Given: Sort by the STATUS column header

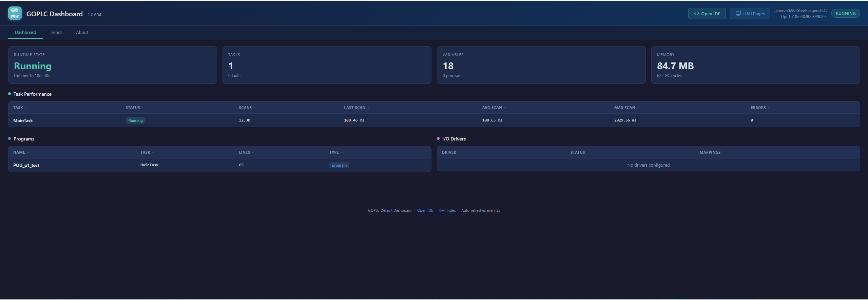Looking at the screenshot, I should click(133, 108).
